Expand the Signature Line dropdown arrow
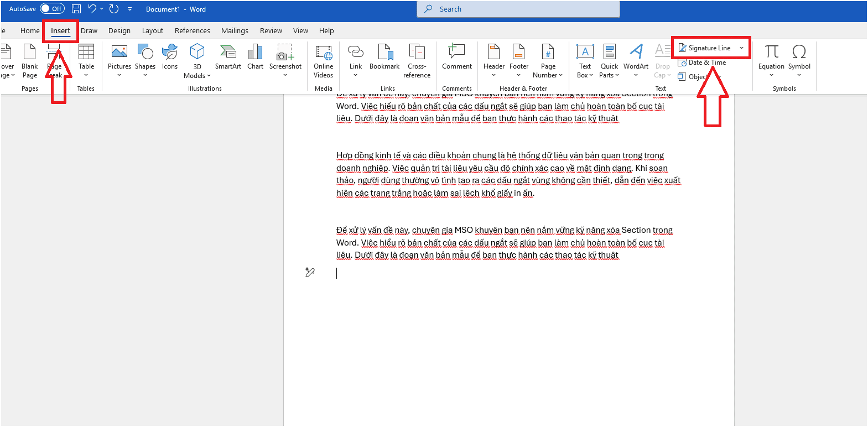 coord(742,48)
